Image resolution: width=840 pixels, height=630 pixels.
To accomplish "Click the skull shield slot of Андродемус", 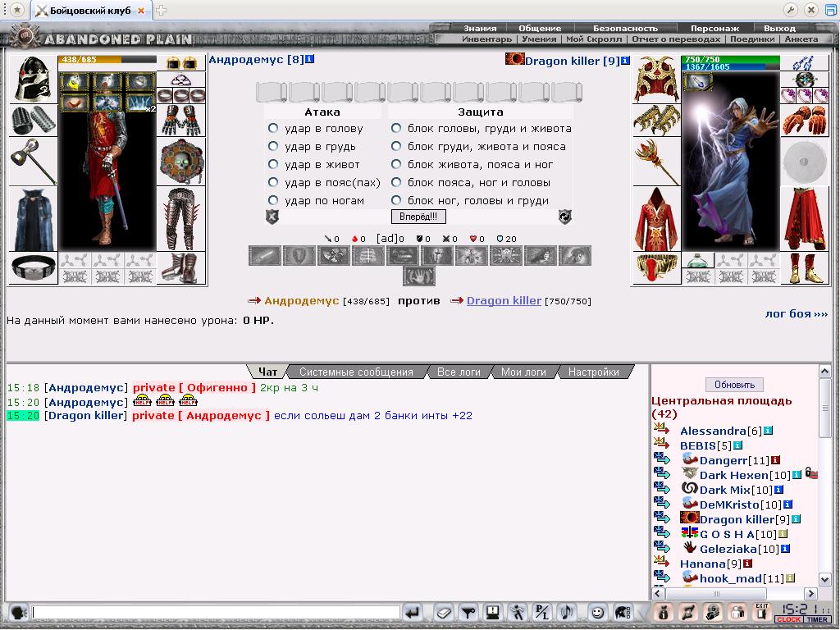I will pyautogui.click(x=181, y=162).
